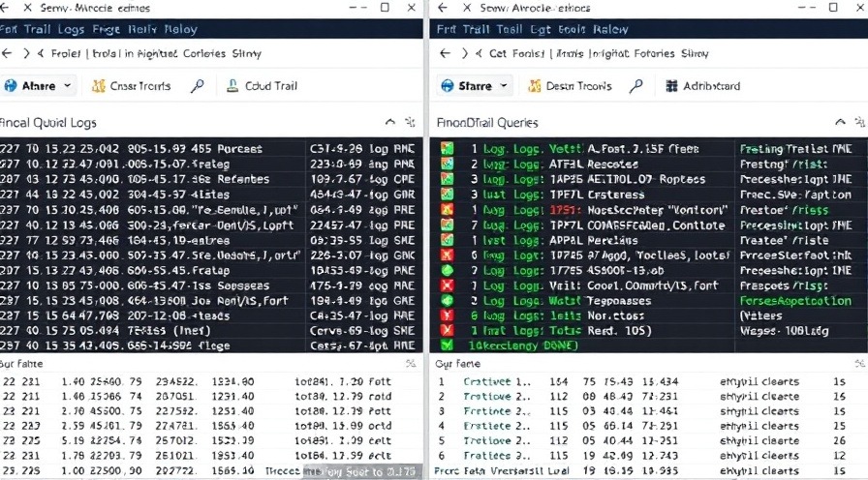Select 'Crstiveè 1..' row in Gur Farte
Viewport: 868px width, 480px height.
pyautogui.click(x=649, y=381)
